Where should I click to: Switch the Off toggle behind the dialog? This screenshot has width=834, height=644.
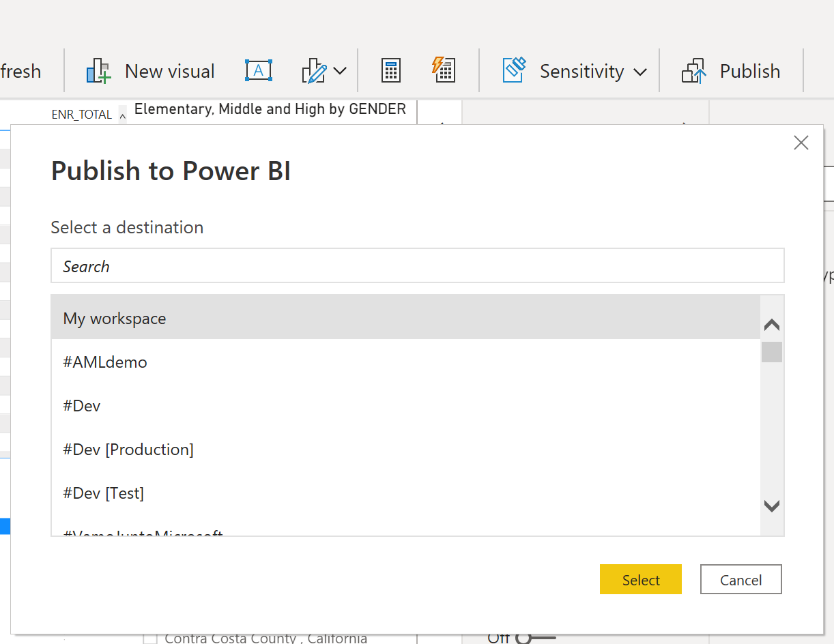pyautogui.click(x=537, y=639)
